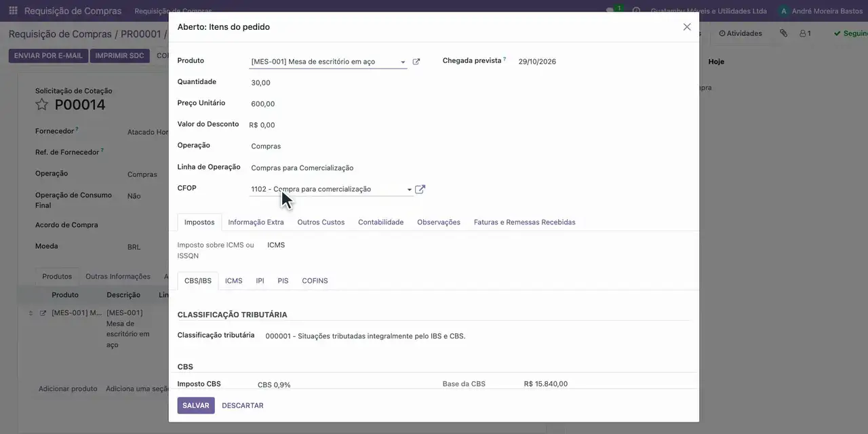Viewport: 868px width, 434px height.
Task: Click the Adicionar produto link
Action: (68, 389)
